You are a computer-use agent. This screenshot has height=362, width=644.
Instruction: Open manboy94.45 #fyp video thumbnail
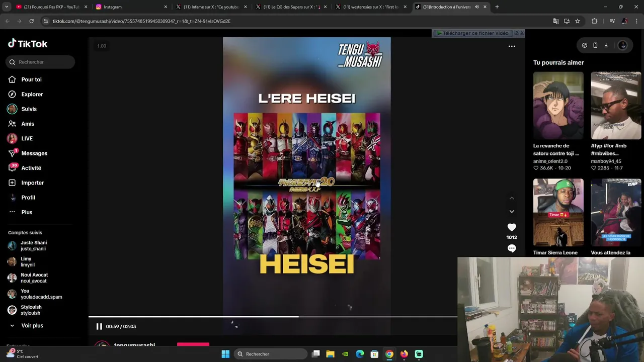pyautogui.click(x=616, y=106)
